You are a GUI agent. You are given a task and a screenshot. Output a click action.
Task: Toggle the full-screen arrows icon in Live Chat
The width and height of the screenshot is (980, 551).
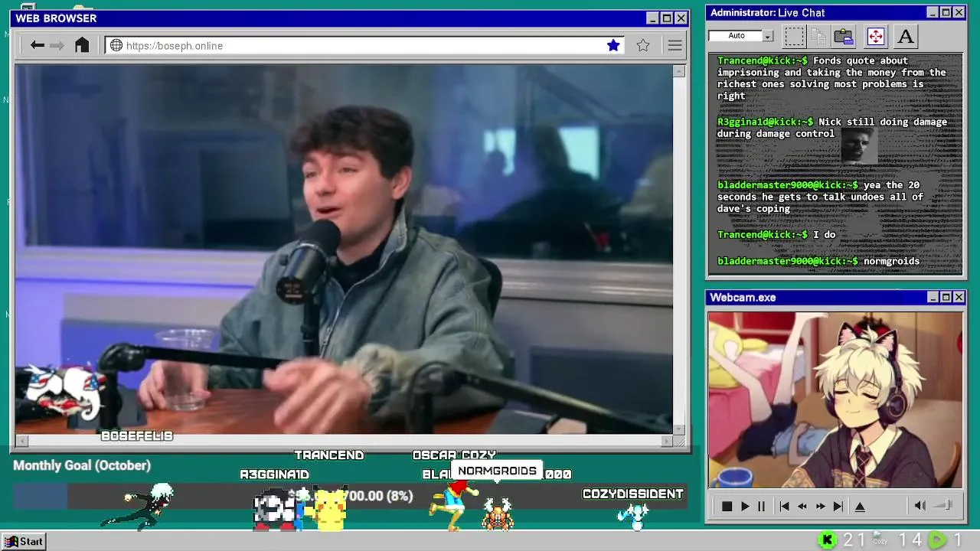coord(875,36)
